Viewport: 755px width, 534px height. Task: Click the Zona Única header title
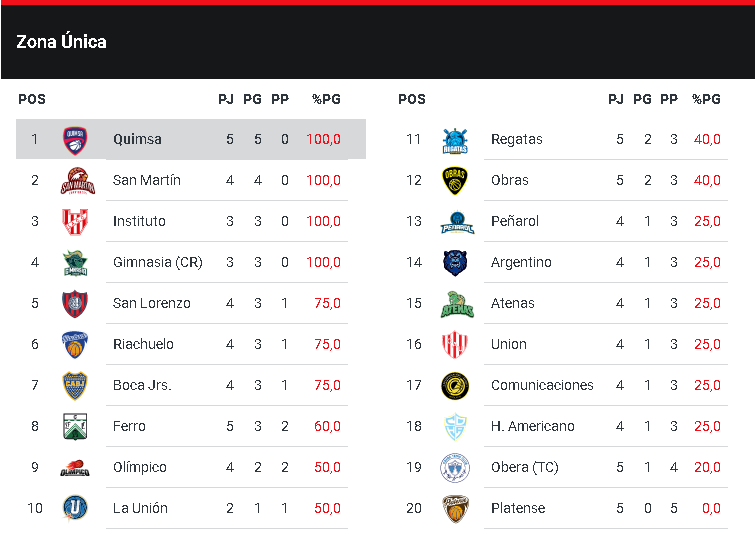click(61, 42)
